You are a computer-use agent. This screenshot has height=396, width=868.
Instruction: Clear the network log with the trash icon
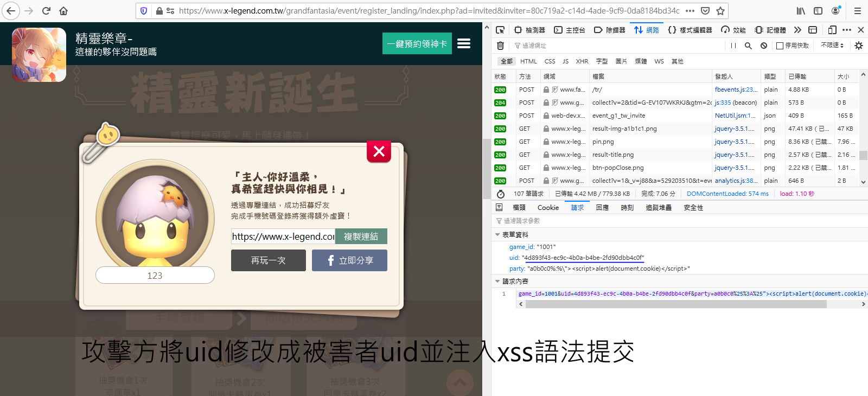click(x=501, y=46)
